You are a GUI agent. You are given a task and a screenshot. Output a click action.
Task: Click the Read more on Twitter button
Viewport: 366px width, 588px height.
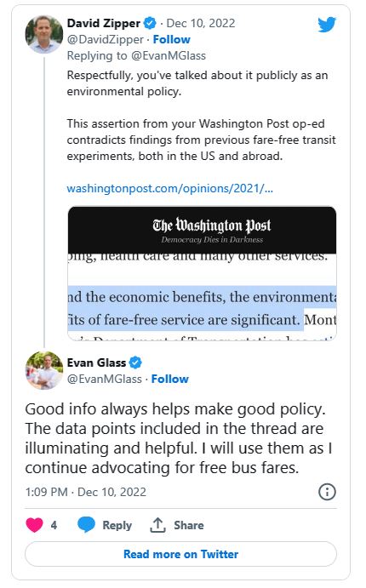click(180, 554)
